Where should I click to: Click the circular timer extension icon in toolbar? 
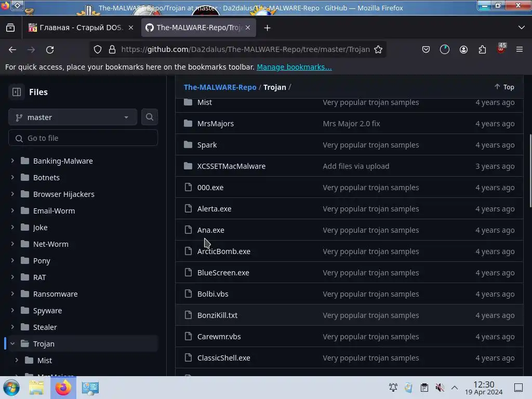(445, 49)
